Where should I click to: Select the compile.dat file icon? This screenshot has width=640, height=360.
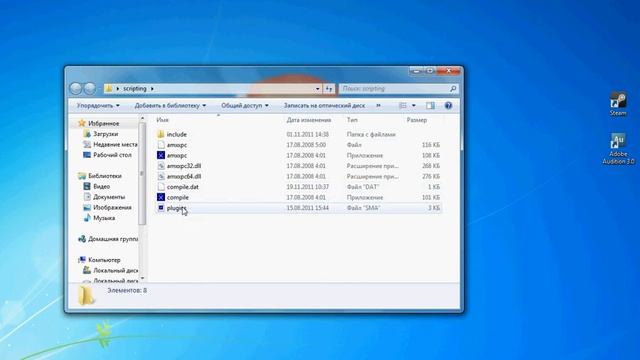(161, 187)
